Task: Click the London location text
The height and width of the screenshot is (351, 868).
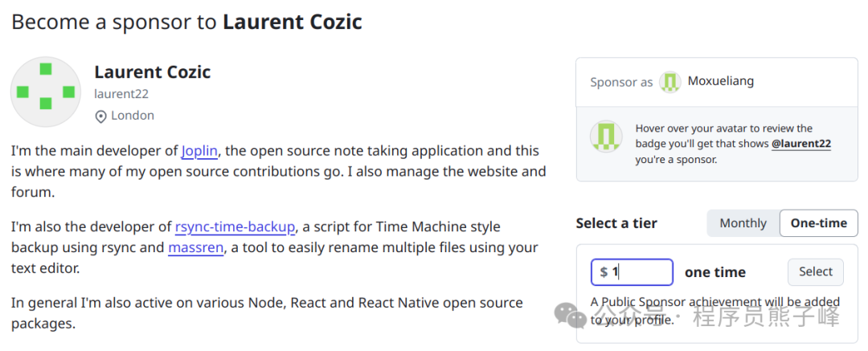Action: [x=133, y=116]
